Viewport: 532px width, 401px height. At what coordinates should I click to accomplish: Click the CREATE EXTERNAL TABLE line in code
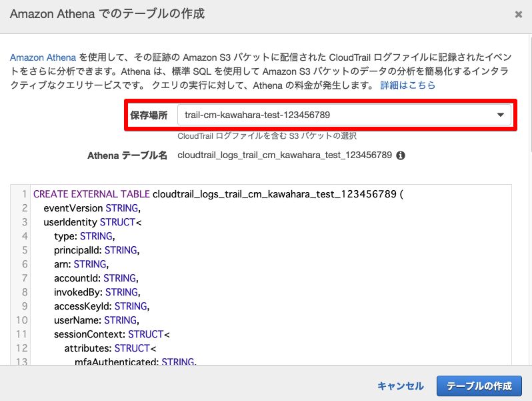coord(218,194)
